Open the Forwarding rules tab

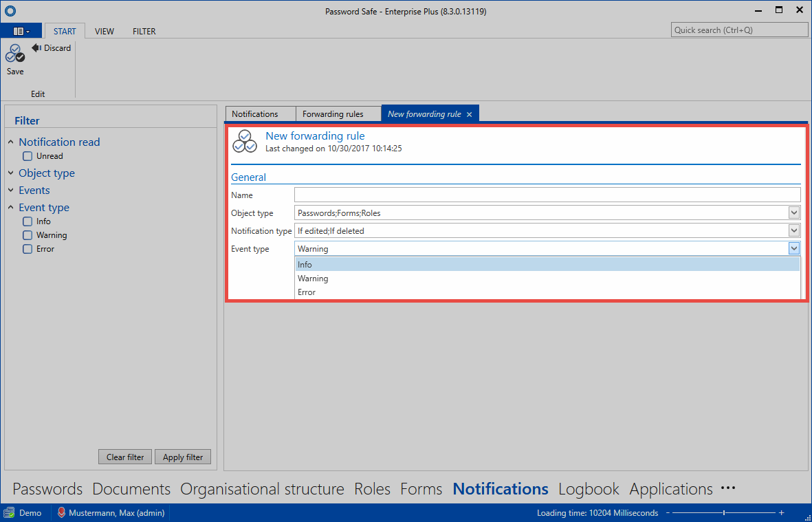[338, 114]
